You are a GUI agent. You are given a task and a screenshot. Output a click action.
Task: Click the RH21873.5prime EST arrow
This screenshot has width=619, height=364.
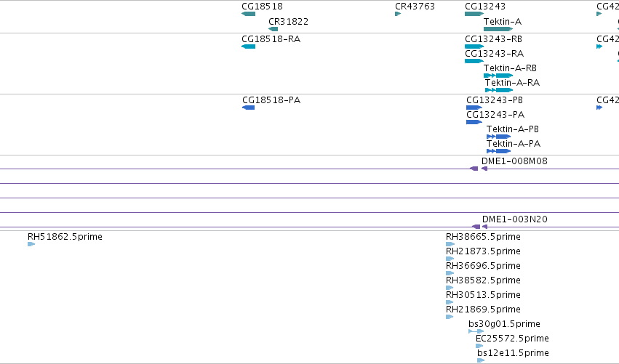pyautogui.click(x=450, y=259)
